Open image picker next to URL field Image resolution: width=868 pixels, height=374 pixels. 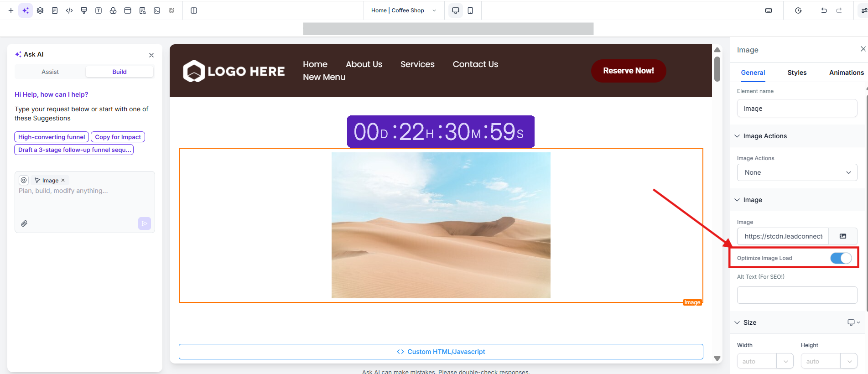(842, 236)
